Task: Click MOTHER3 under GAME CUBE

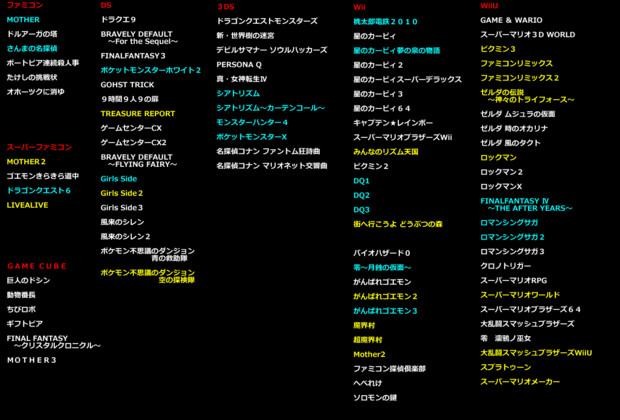Action: tap(32, 360)
